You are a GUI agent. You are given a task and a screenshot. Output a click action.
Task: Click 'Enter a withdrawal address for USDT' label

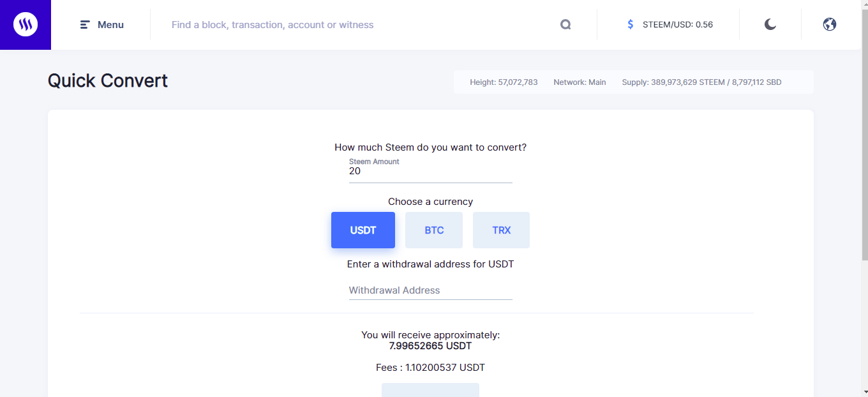pos(430,264)
